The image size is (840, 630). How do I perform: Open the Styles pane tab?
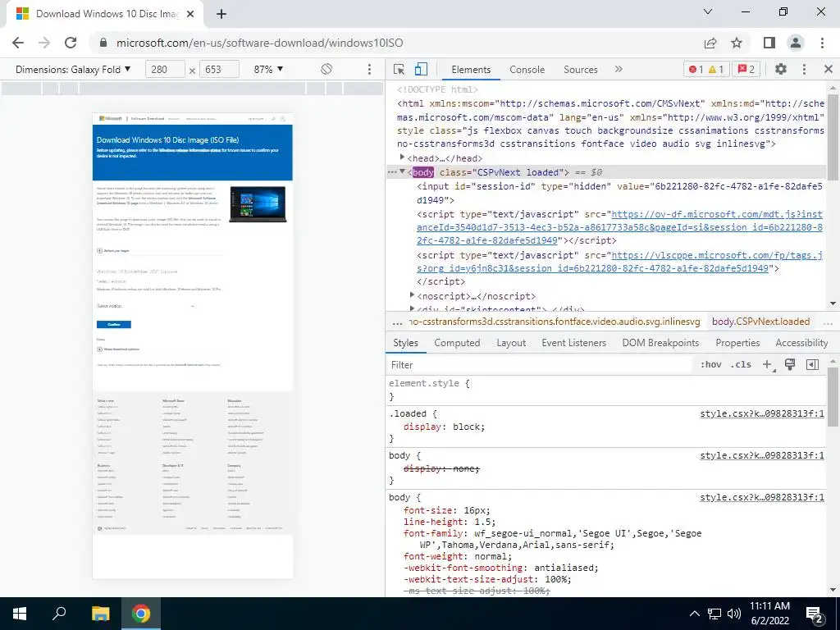(405, 343)
